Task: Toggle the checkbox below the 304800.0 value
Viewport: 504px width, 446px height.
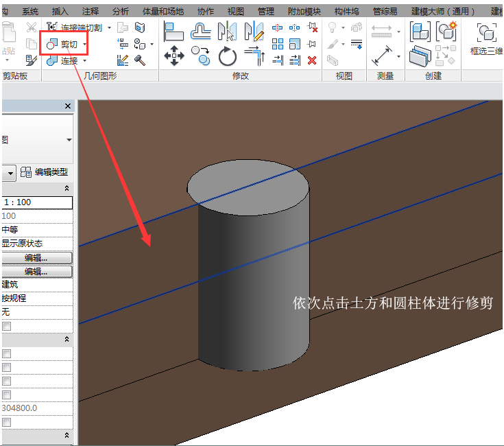Action: point(6,422)
